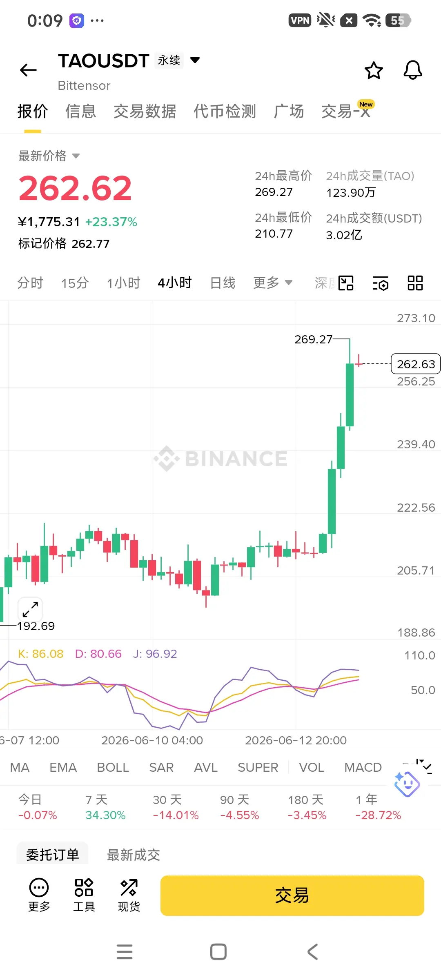Toggle EMA indicator

click(63, 767)
